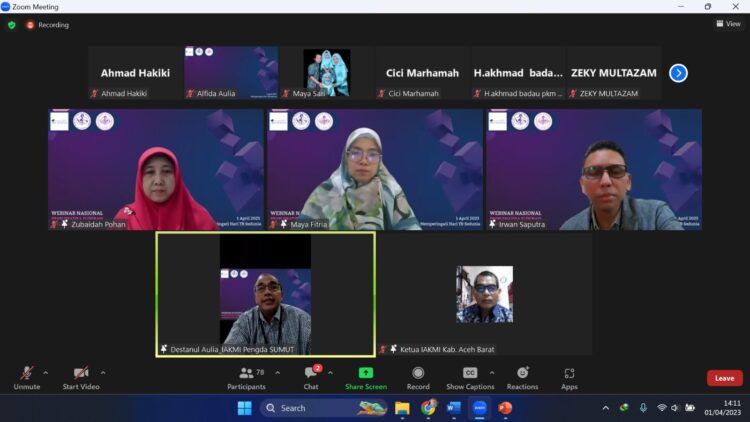Select ZEKY MULTAZAM participant tile
Screen dimensions: 750x422
coord(614,73)
